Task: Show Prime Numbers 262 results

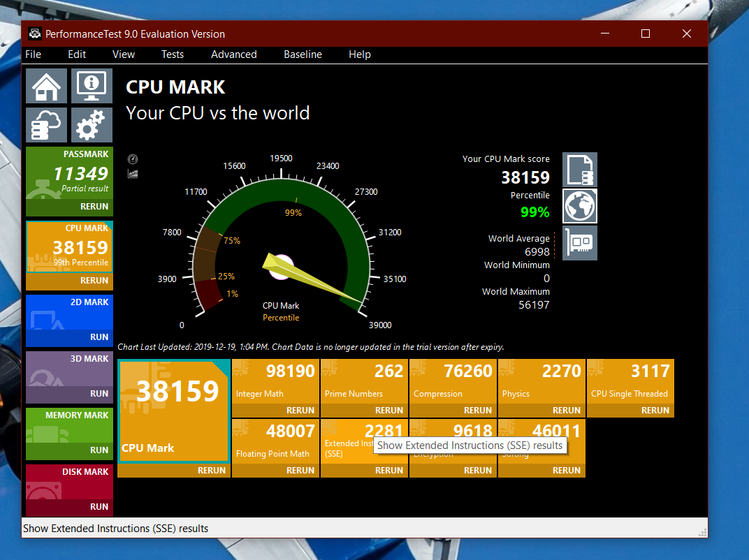Action: [x=365, y=381]
